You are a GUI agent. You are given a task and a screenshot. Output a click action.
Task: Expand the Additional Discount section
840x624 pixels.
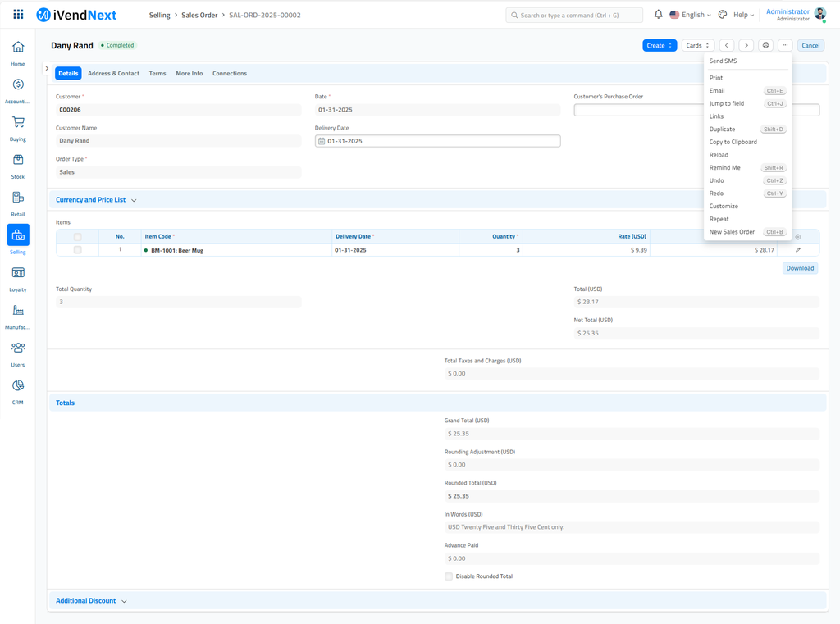click(x=91, y=601)
